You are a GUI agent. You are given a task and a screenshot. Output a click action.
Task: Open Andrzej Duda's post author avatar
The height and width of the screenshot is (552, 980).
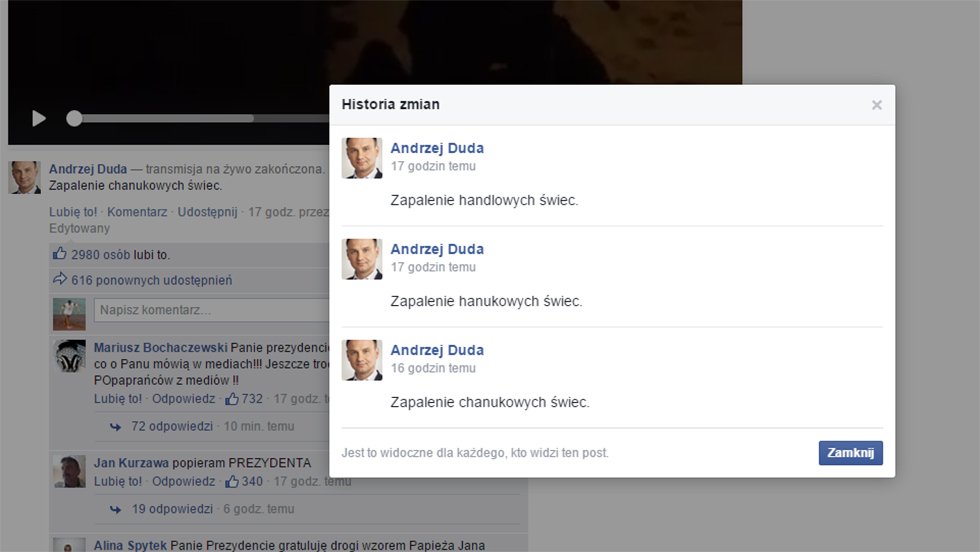click(25, 177)
